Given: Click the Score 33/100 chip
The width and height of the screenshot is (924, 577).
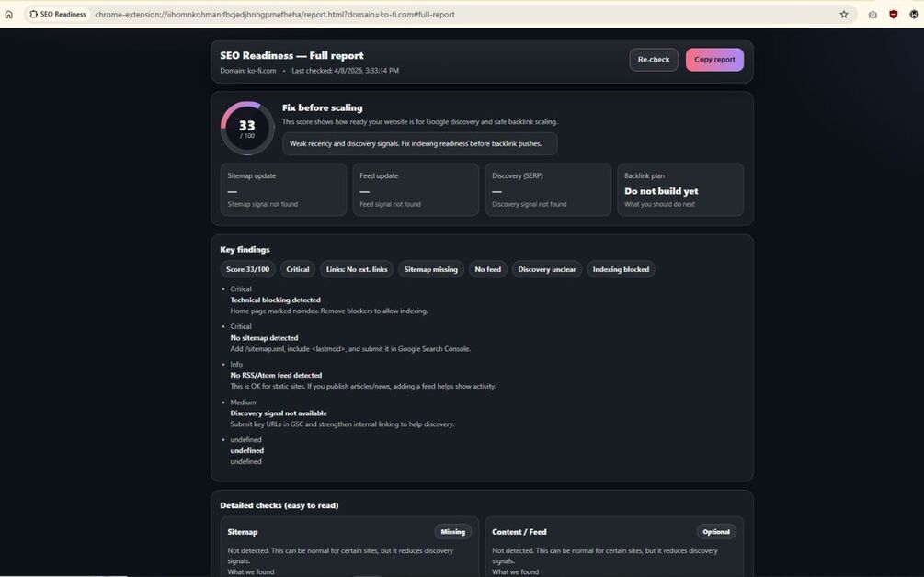Looking at the screenshot, I should point(247,269).
